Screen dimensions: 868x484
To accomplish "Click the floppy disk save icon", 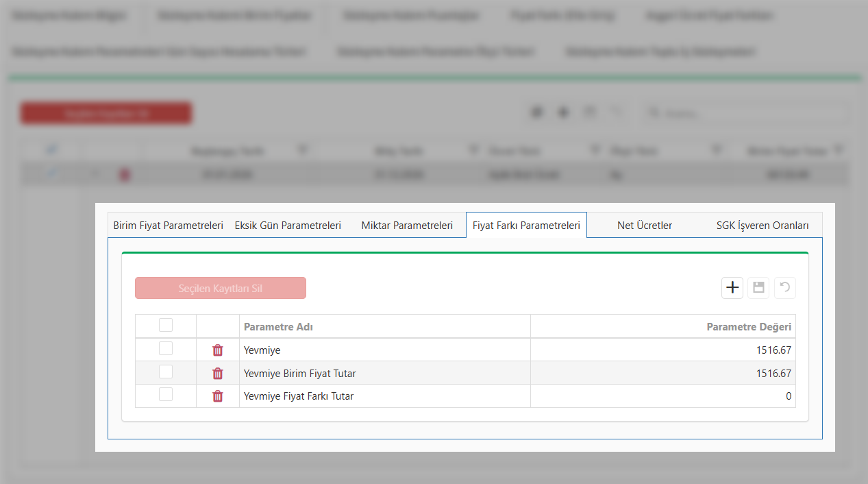I will point(758,288).
